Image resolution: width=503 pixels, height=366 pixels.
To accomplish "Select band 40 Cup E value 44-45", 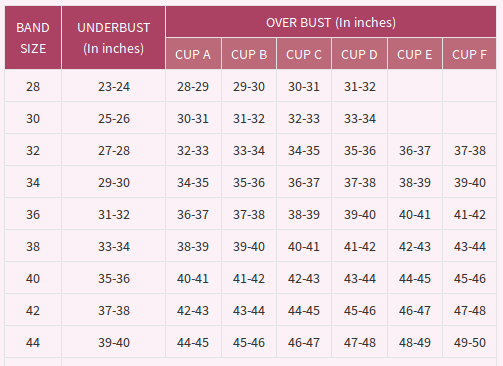I will (x=415, y=279).
